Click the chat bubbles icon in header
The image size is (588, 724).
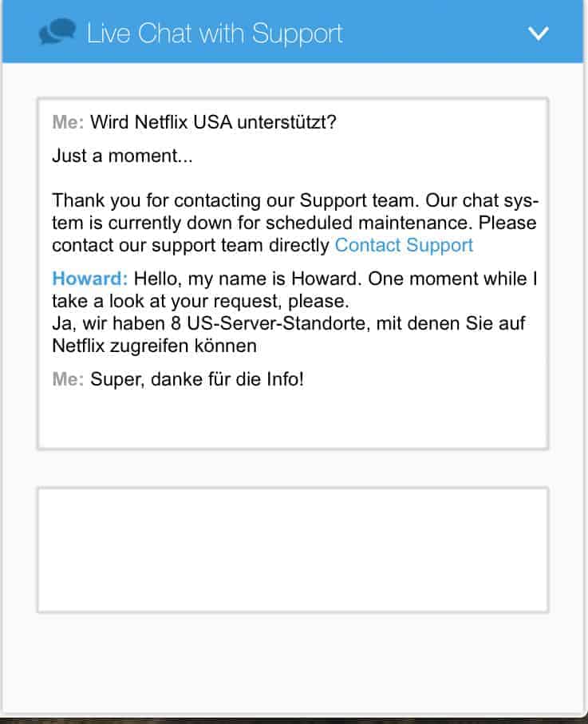(x=57, y=32)
